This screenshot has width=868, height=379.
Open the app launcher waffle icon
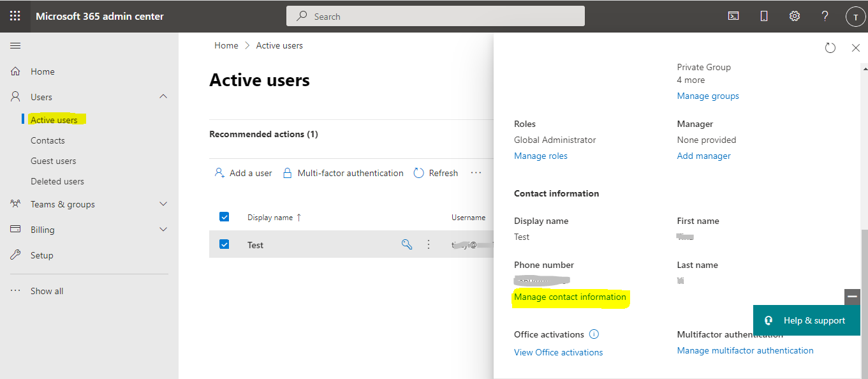15,15
